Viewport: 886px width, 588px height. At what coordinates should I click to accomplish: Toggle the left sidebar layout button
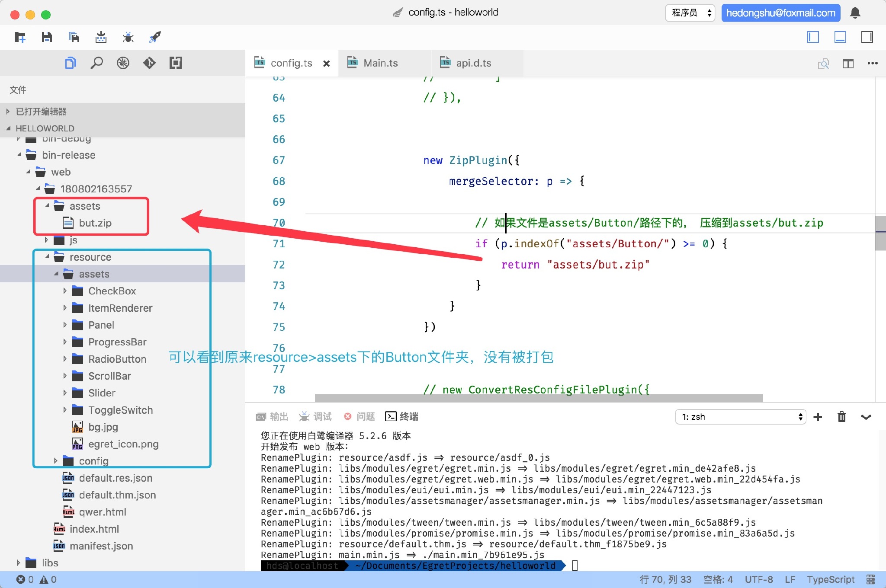[813, 37]
